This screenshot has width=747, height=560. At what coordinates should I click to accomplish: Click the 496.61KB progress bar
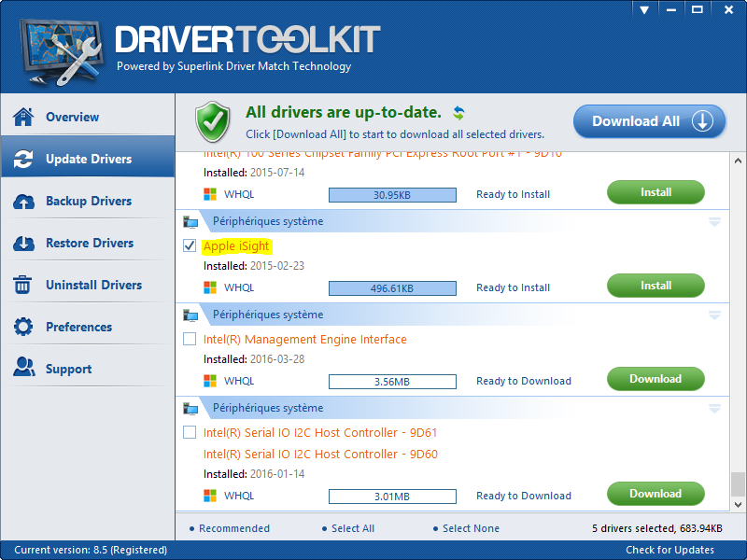(392, 288)
